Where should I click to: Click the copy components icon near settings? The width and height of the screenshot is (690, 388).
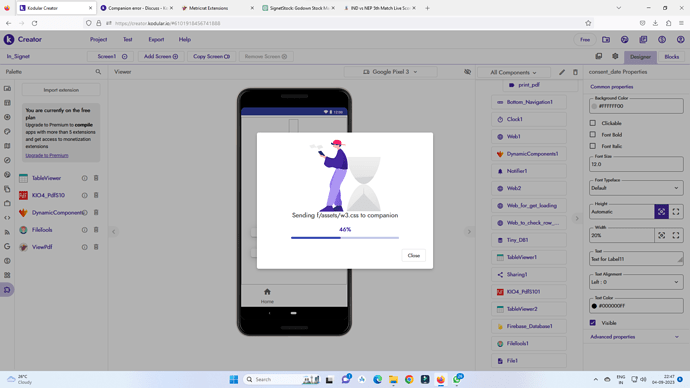click(x=599, y=56)
